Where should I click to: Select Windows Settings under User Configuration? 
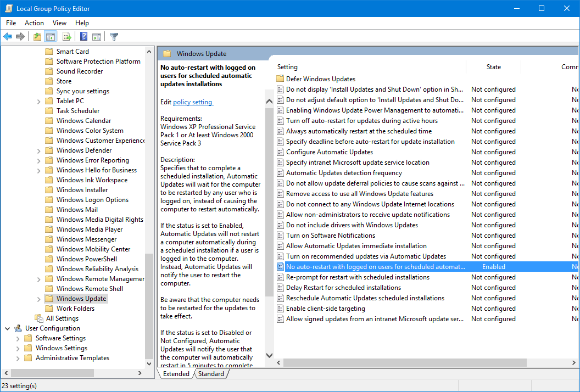[x=62, y=348]
